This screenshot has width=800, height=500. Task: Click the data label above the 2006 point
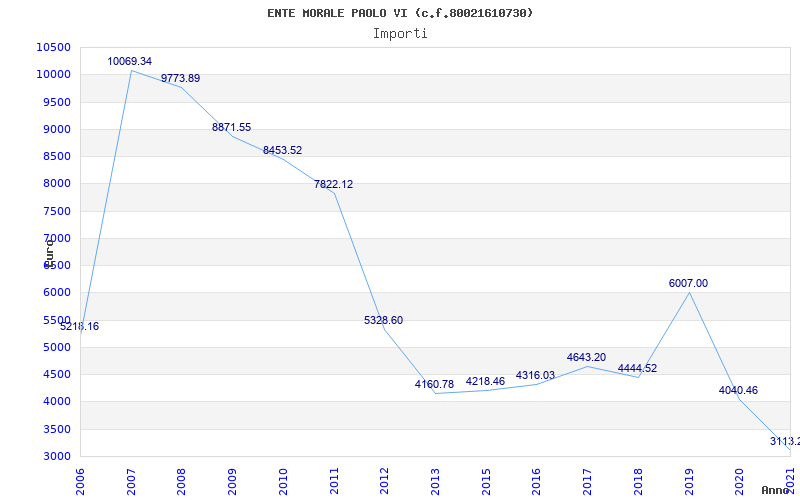pyautogui.click(x=80, y=327)
